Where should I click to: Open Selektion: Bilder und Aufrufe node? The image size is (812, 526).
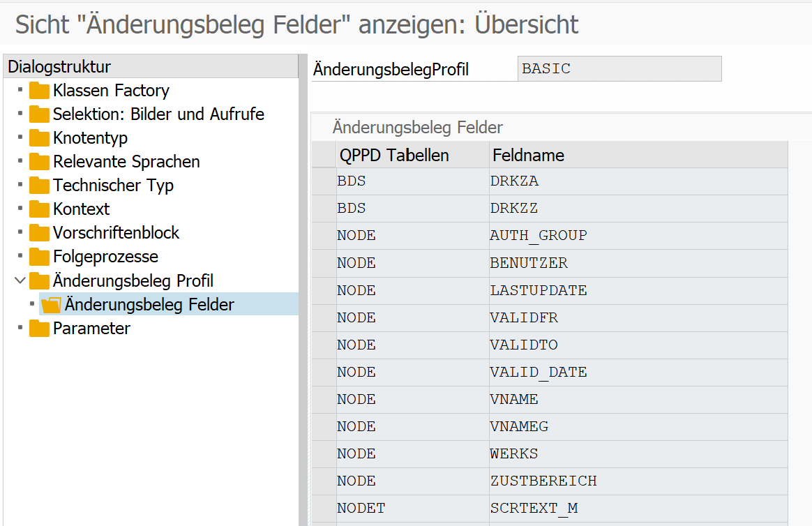pyautogui.click(x=158, y=114)
